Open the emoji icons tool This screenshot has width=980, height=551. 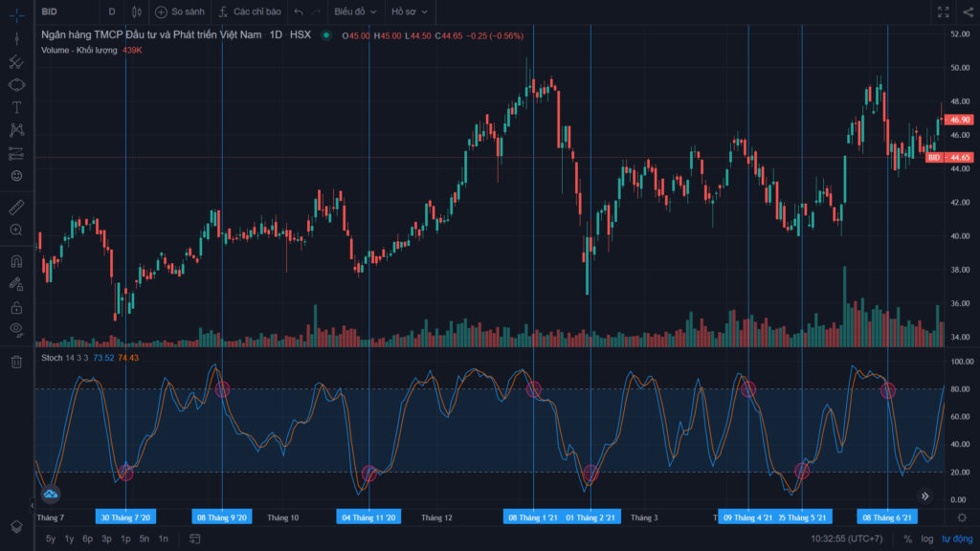point(17,176)
